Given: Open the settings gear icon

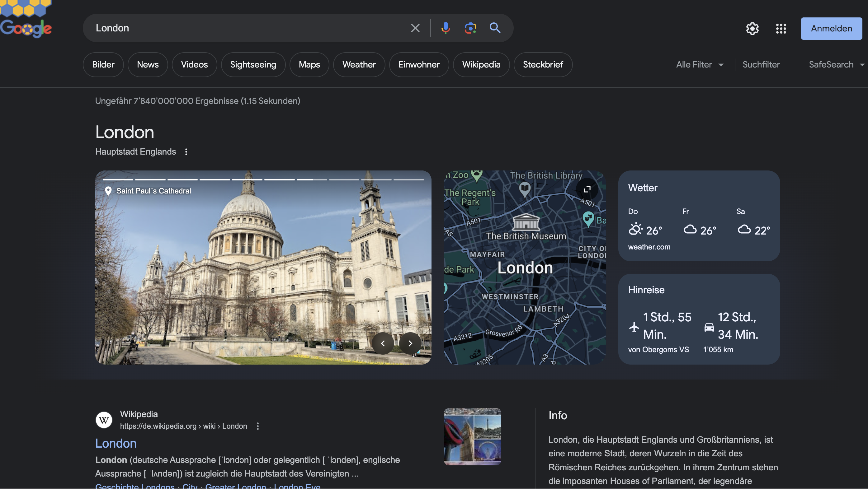Looking at the screenshot, I should pos(752,29).
